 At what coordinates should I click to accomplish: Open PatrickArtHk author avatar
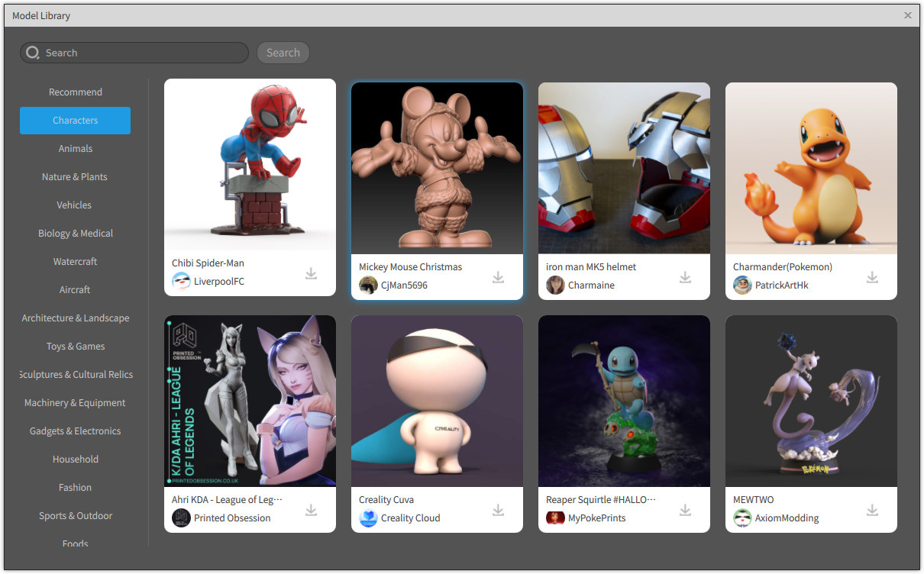(742, 285)
